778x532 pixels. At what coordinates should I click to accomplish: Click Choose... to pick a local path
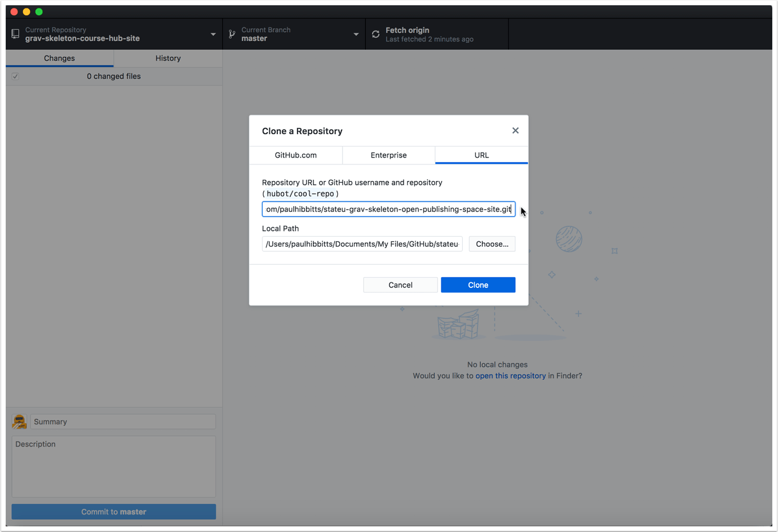tap(492, 243)
